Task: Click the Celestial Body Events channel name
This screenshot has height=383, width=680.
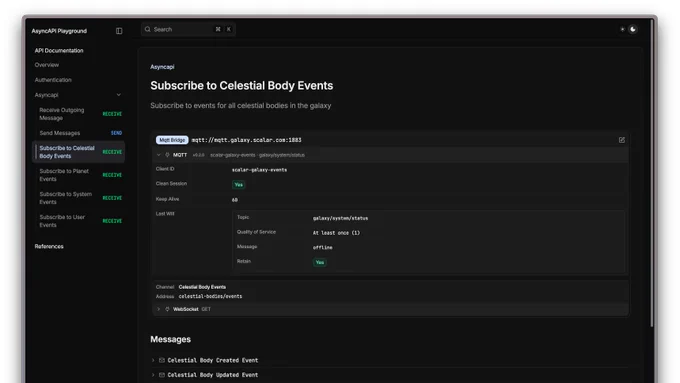Action: pyautogui.click(x=202, y=287)
